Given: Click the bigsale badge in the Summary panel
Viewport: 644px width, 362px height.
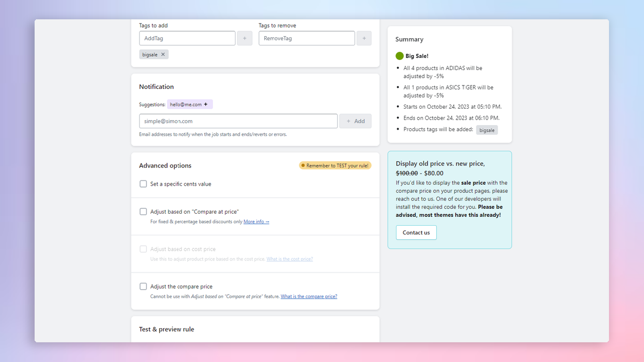Looking at the screenshot, I should [487, 130].
